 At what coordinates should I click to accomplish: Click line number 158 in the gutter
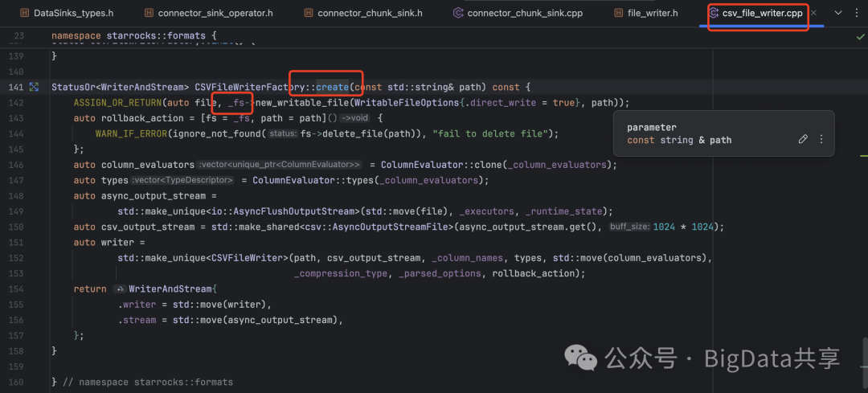[16, 350]
